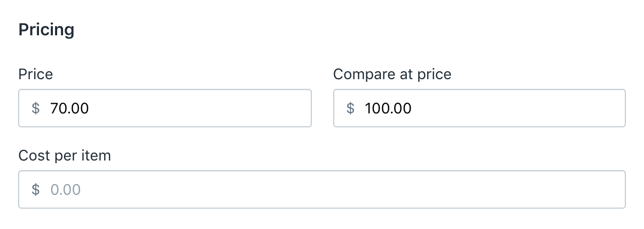Screen dimensions: 644x229
Task: Click the dollar symbol in Compare at price
Action: pos(350,109)
